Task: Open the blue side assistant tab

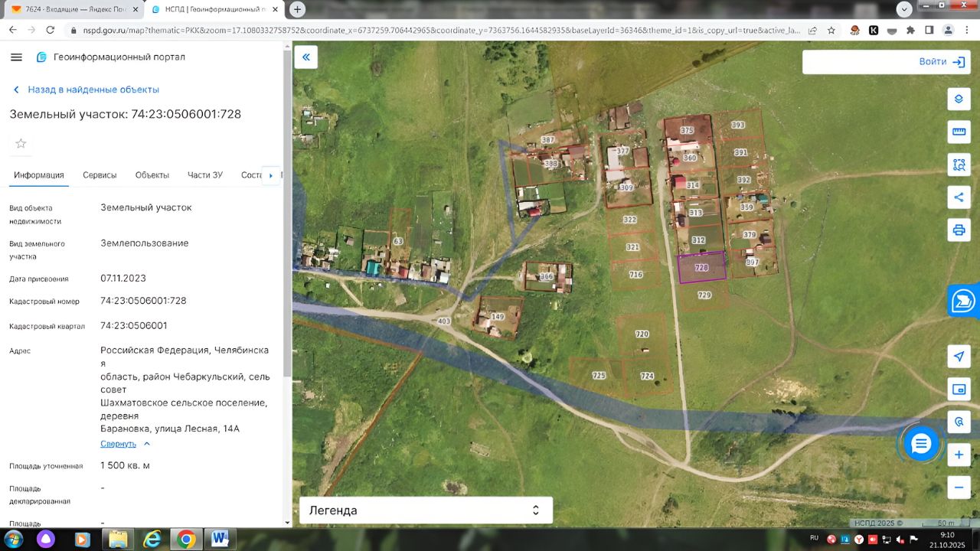Action: [x=964, y=301]
